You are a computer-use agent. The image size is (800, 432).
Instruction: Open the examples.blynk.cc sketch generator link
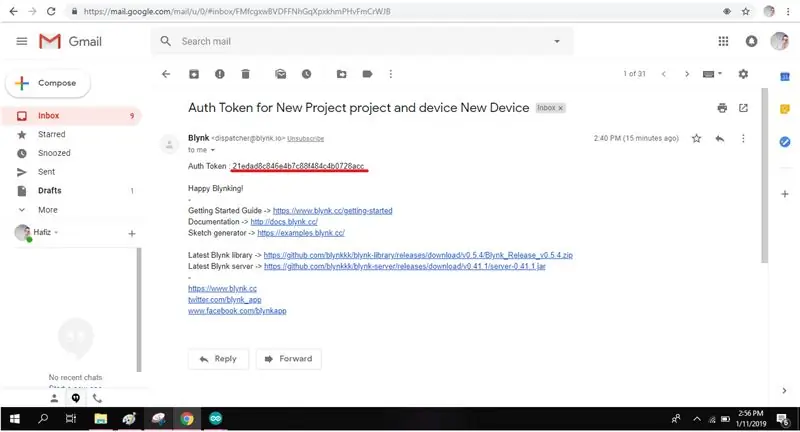point(301,233)
